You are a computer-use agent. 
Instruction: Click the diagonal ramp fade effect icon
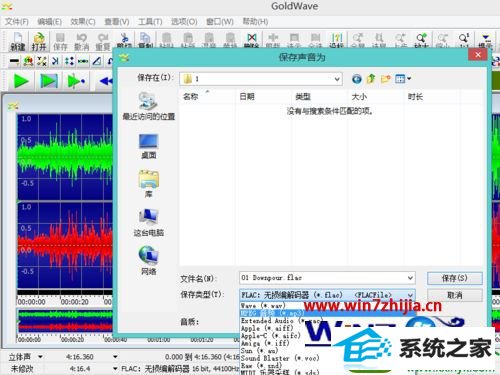pyautogui.click(x=97, y=61)
